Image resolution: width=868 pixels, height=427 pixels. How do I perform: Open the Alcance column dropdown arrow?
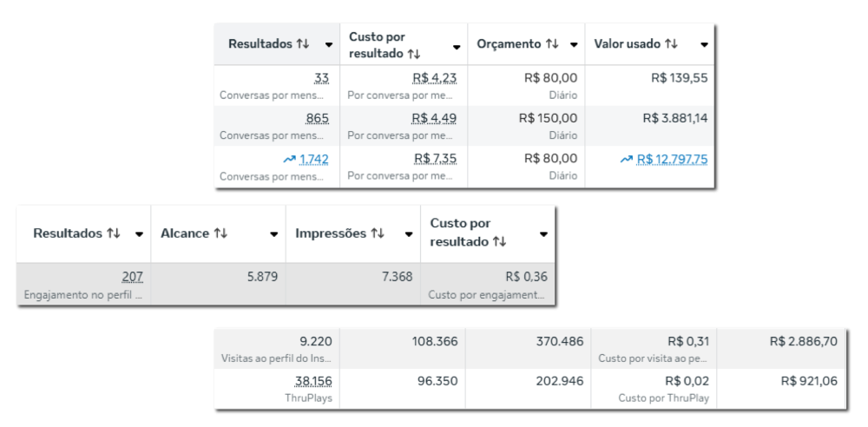pos(274,234)
